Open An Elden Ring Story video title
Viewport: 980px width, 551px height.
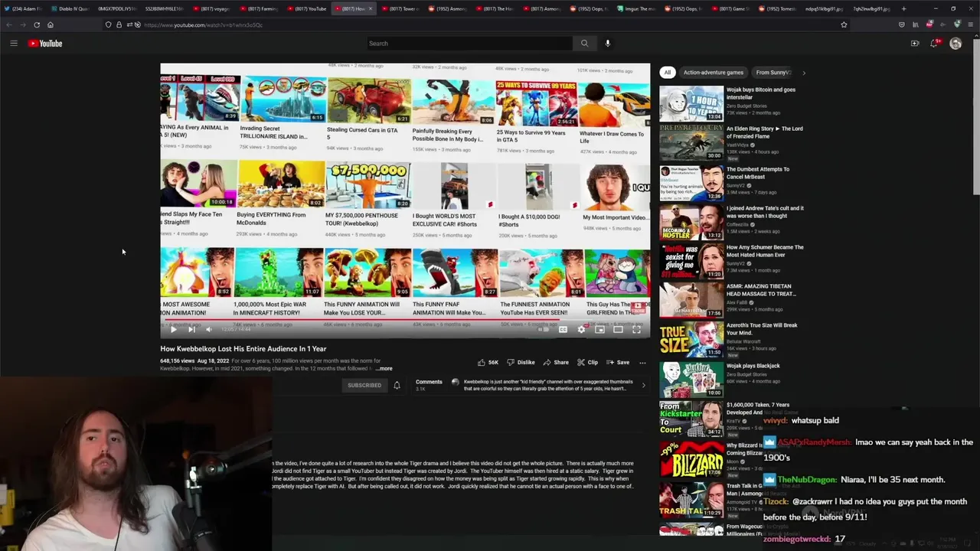(764, 132)
